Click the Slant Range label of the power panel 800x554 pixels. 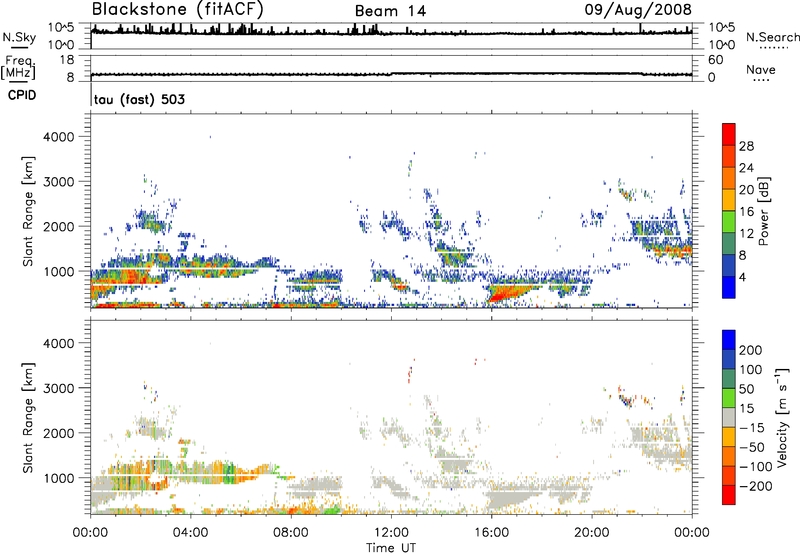pos(28,211)
